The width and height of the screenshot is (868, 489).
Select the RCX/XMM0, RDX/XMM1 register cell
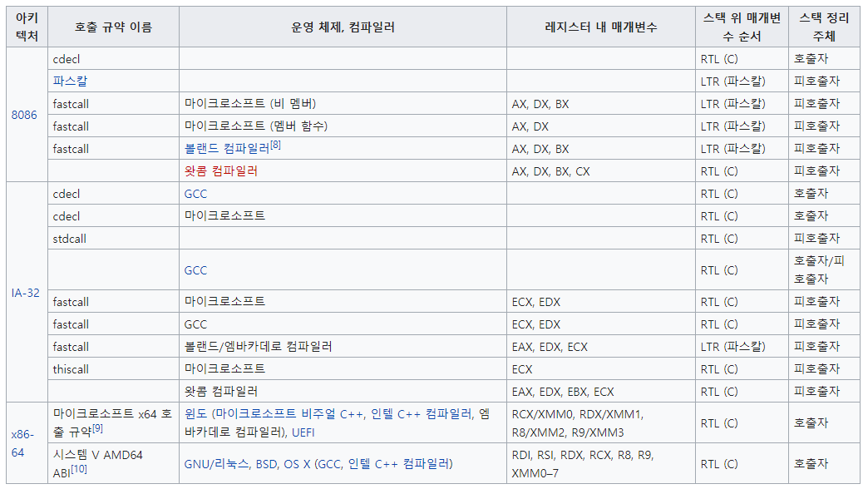(600, 422)
